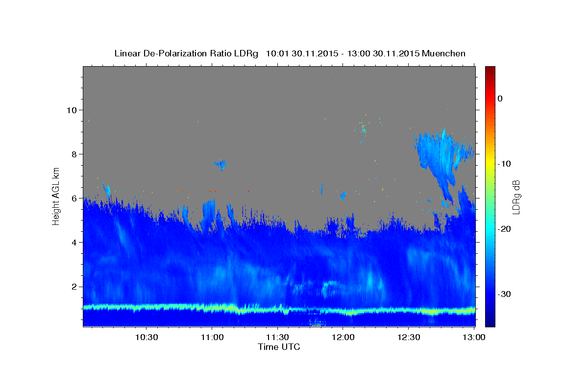Click the dark red top of the colorbar
588x392 pixels.
[490, 70]
